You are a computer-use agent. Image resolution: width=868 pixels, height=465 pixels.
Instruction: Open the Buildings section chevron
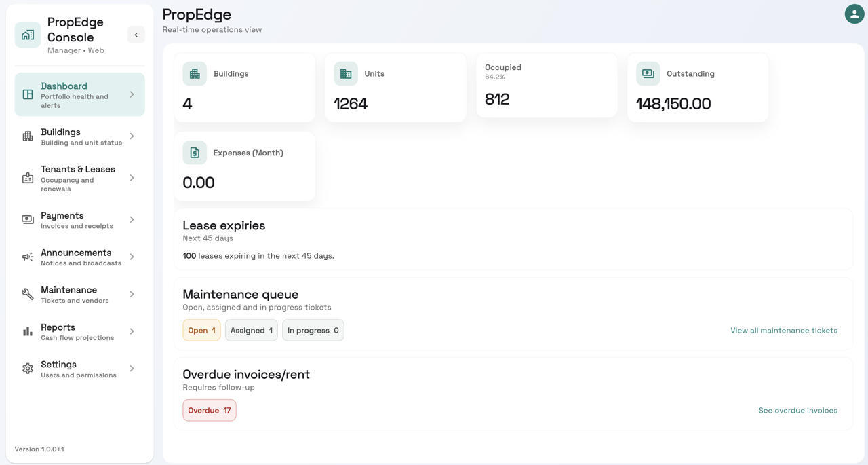point(133,136)
